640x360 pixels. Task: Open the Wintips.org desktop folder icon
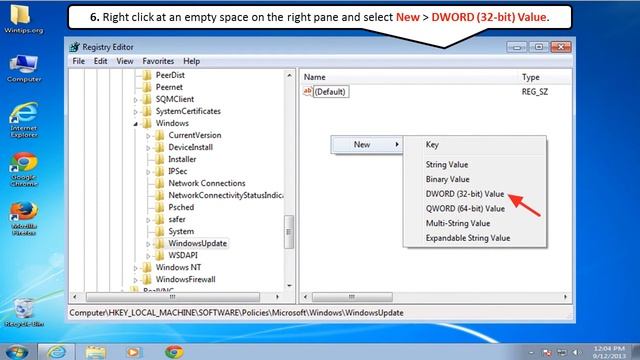23,19
